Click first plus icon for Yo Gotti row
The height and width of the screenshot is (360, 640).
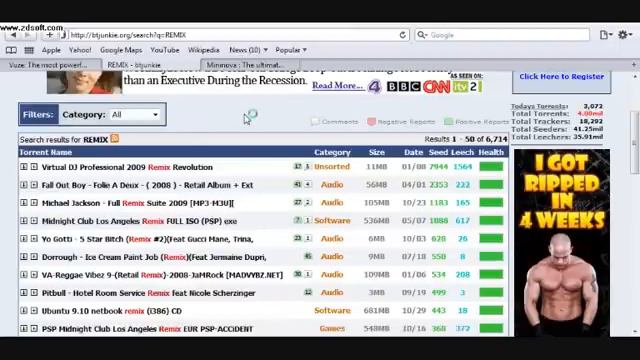pos(24,239)
